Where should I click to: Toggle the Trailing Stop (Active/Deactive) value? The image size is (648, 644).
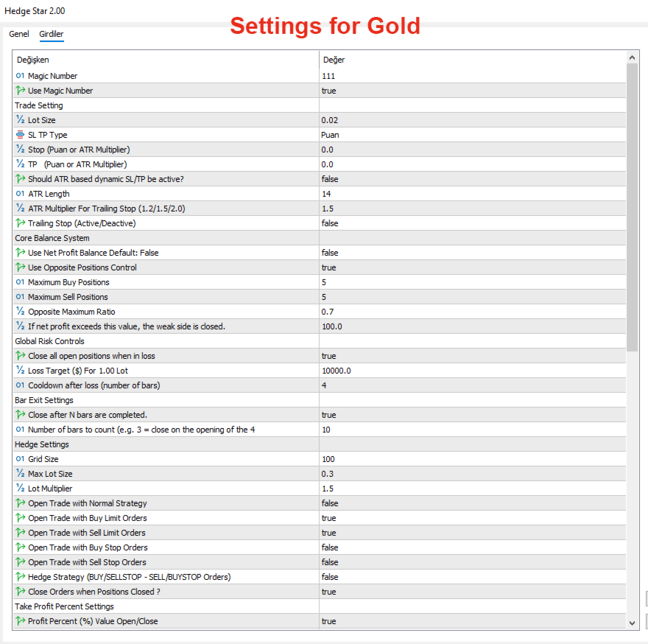(471, 223)
